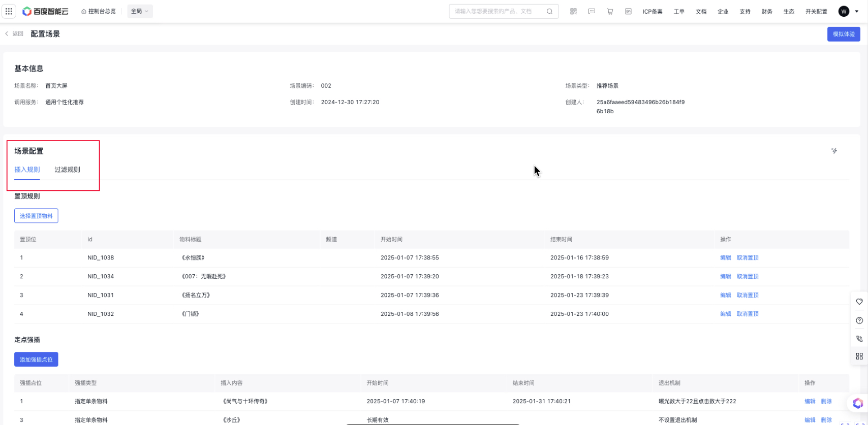
Task: Edit the 《门锁》 pinned row
Action: pos(725,314)
